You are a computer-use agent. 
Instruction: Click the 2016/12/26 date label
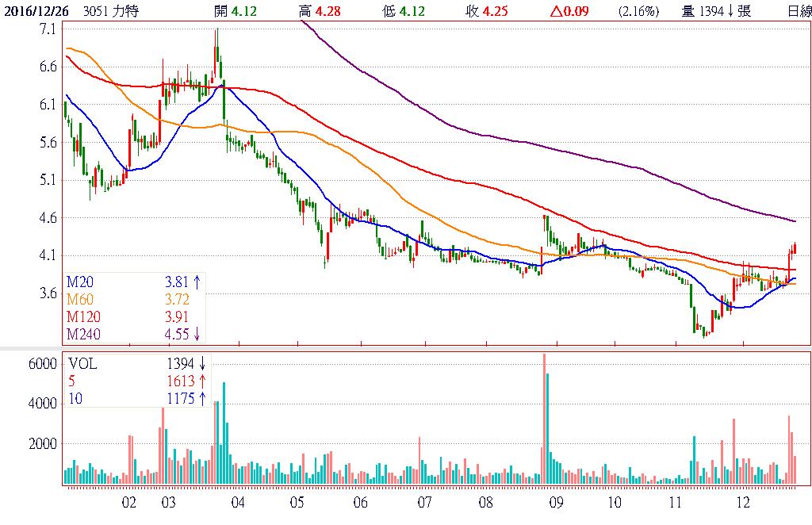click(36, 12)
